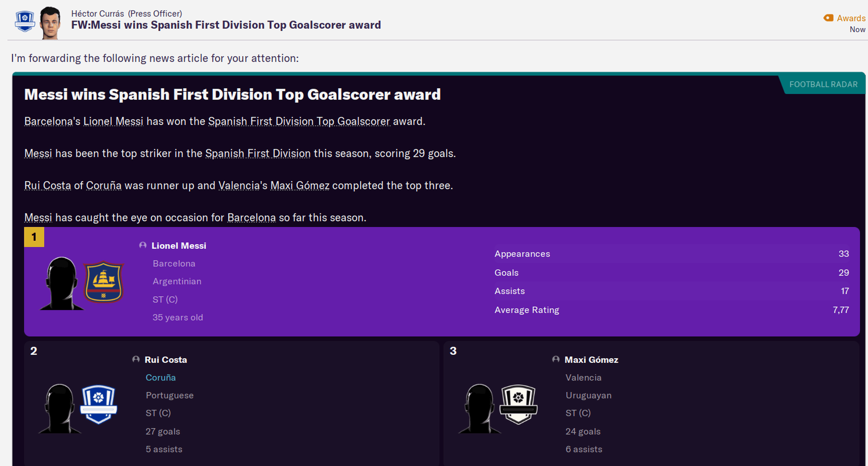Click person icon beside Rui Costa name

136,359
